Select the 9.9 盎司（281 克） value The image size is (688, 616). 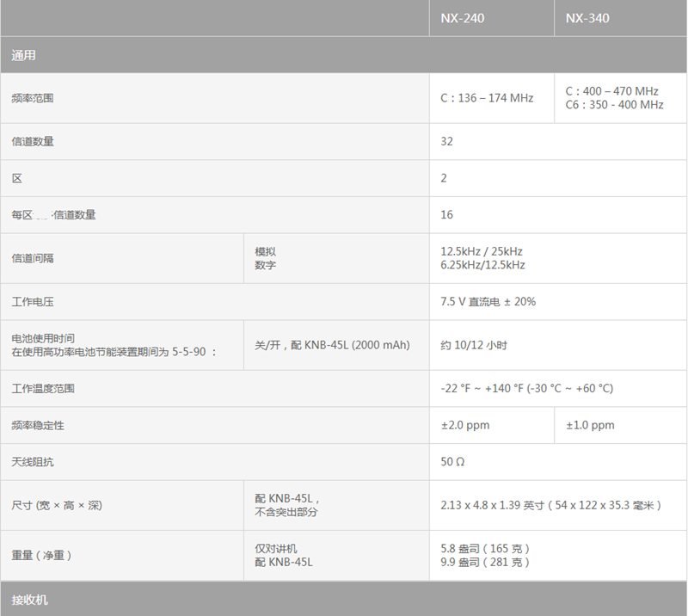click(x=485, y=563)
